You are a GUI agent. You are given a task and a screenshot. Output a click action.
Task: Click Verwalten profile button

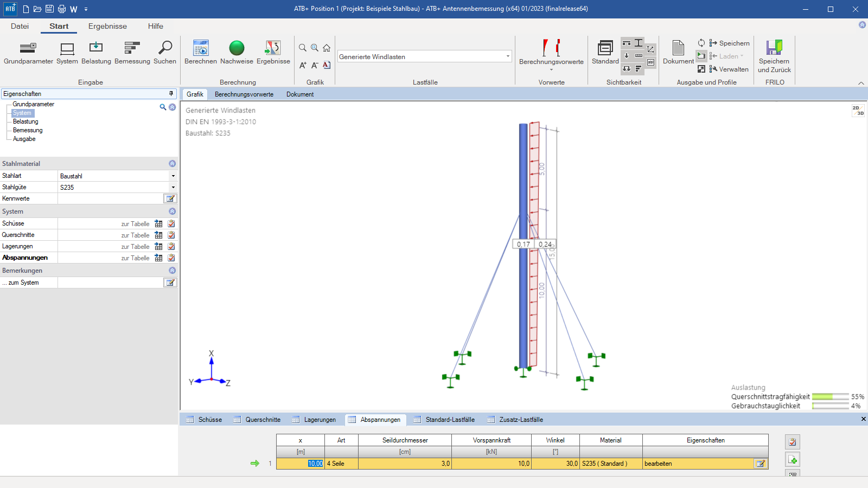coord(729,69)
